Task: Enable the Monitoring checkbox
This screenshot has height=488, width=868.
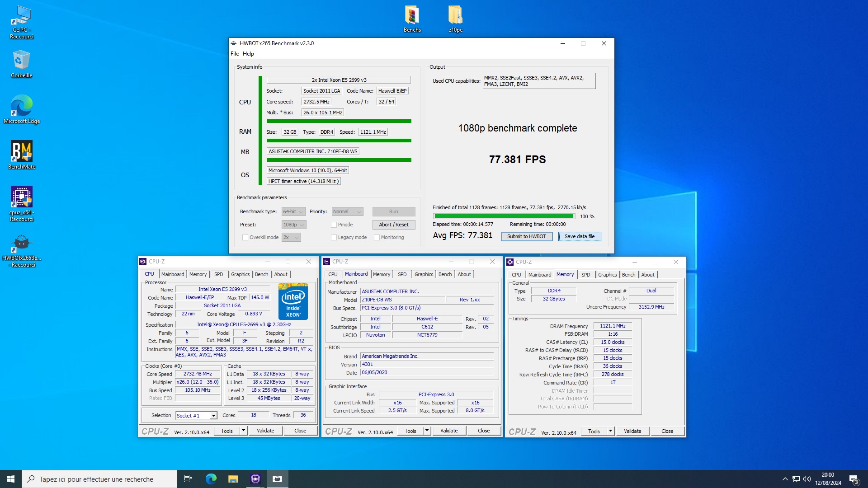Action: (x=377, y=237)
